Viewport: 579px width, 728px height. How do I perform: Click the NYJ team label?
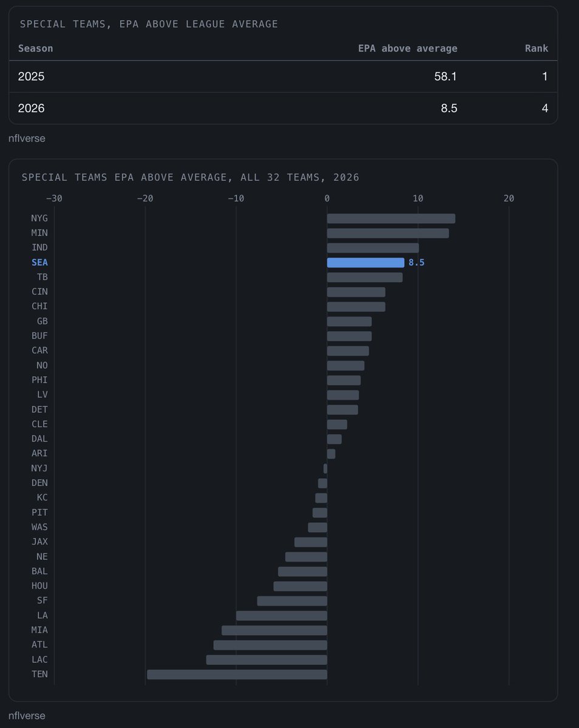(x=39, y=468)
